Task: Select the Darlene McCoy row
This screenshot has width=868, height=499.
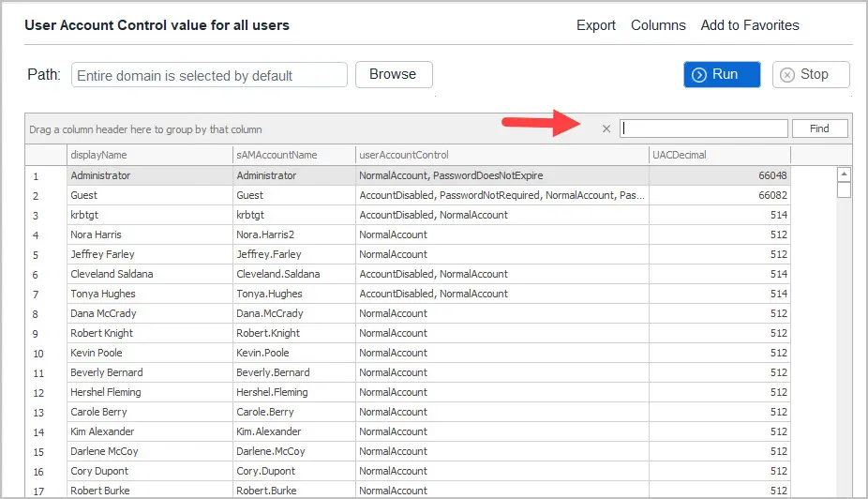Action: click(x=408, y=451)
